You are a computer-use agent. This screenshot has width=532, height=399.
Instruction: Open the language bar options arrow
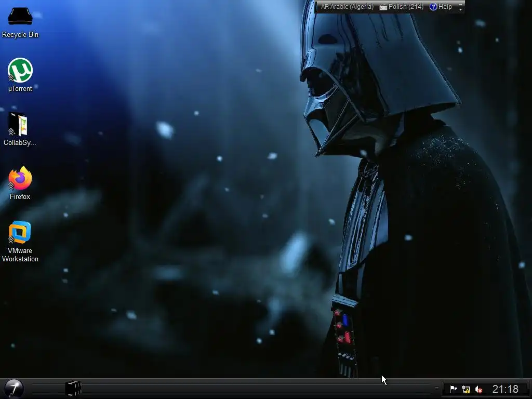(460, 10)
